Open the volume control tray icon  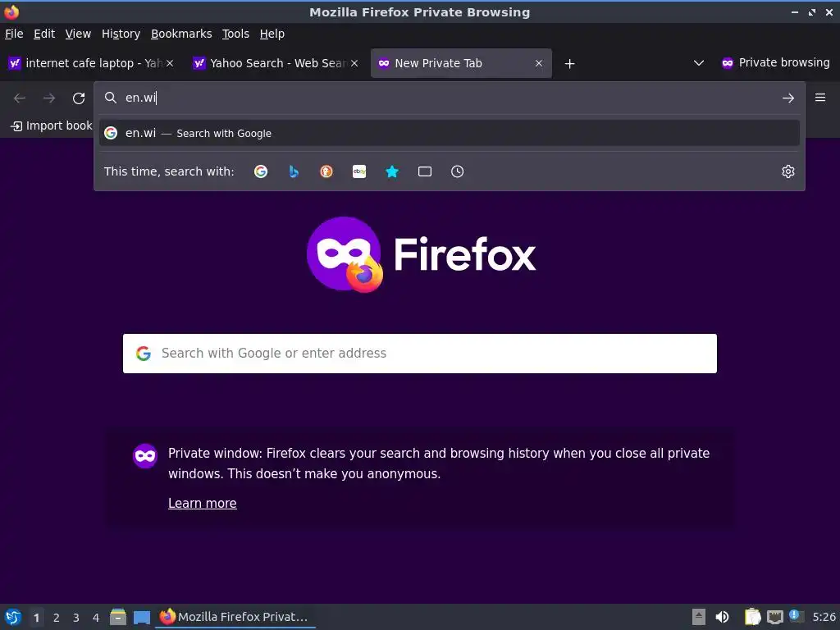(x=722, y=617)
